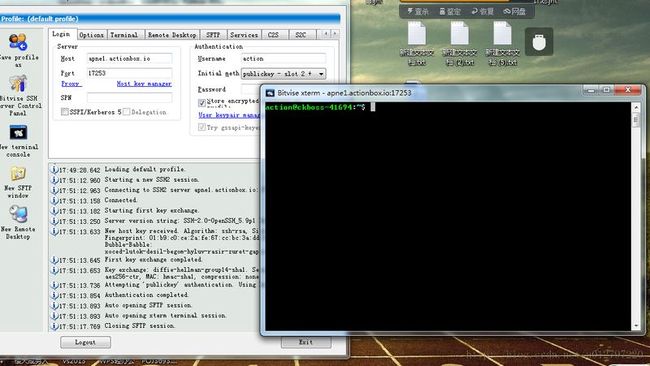Click the Host input field
Image resolution: width=650 pixels, height=366 pixels.
tap(129, 59)
